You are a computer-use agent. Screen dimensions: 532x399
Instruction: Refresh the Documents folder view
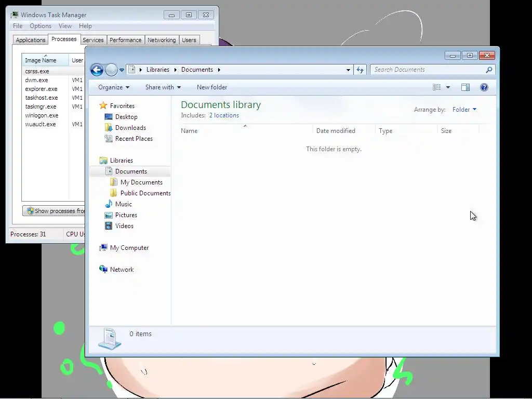tap(360, 70)
